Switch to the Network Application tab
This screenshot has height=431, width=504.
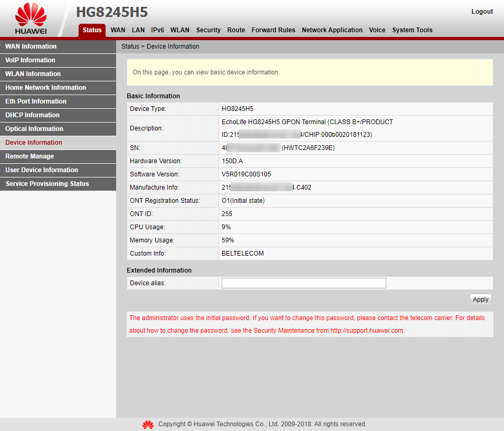332,30
